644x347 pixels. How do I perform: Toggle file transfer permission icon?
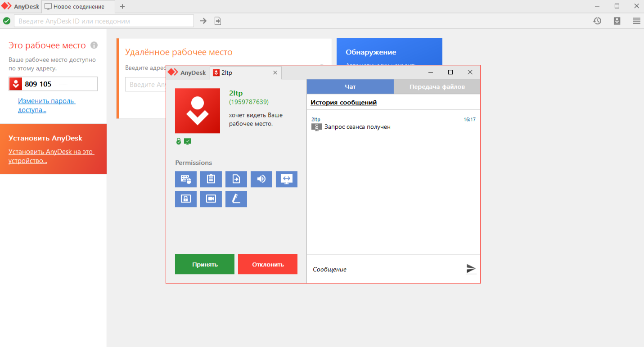pos(236,179)
